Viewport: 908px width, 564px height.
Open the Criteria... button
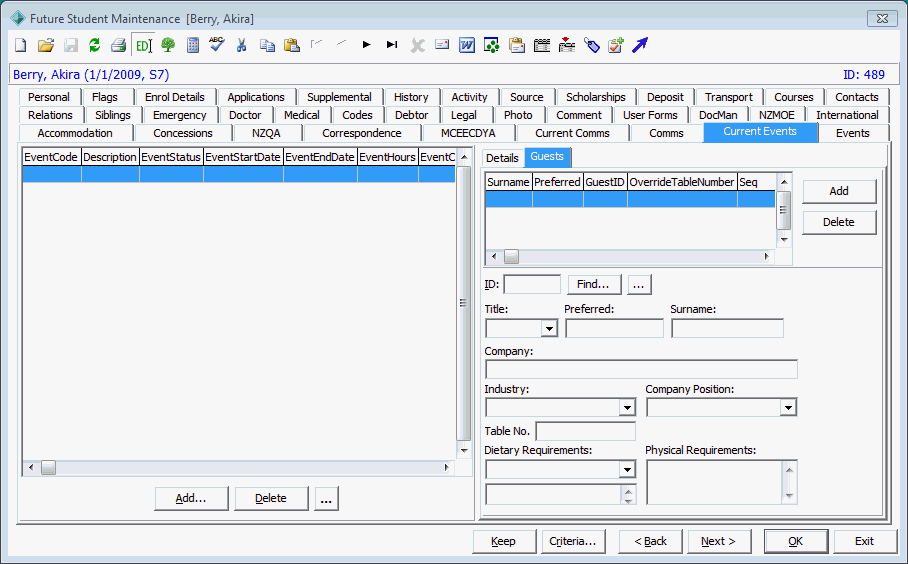tap(573, 541)
